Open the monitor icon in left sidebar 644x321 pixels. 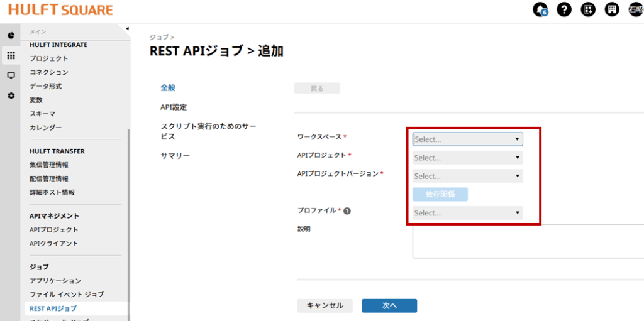[x=11, y=75]
